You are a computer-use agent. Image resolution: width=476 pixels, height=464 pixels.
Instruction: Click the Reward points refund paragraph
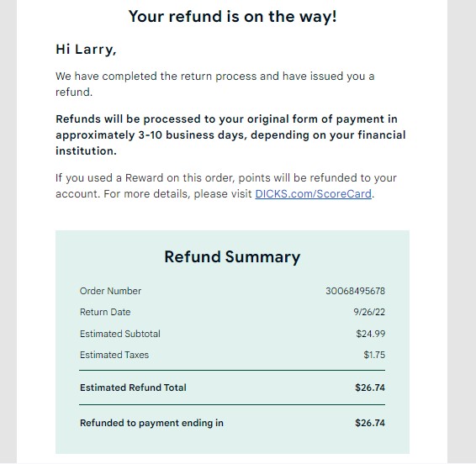(226, 186)
